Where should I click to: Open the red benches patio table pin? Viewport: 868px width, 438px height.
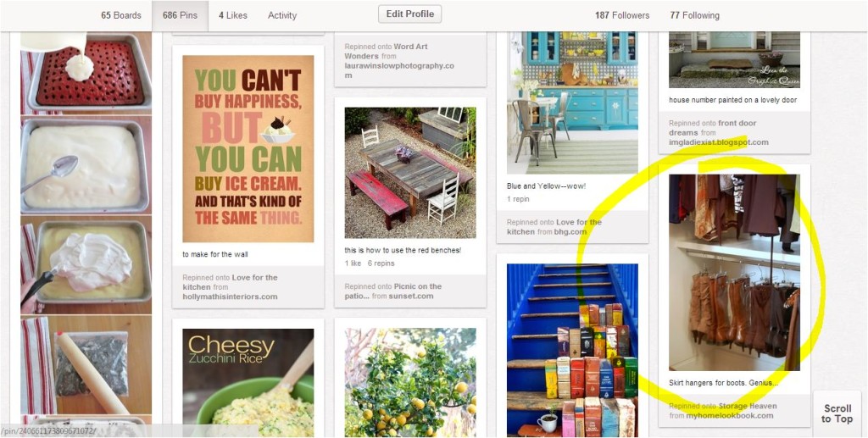[x=410, y=173]
